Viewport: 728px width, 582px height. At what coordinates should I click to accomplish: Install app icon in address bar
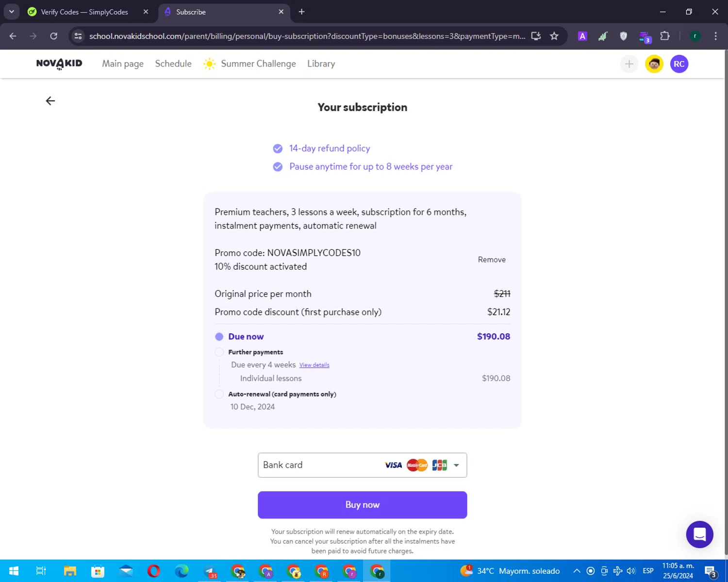pyautogui.click(x=536, y=36)
